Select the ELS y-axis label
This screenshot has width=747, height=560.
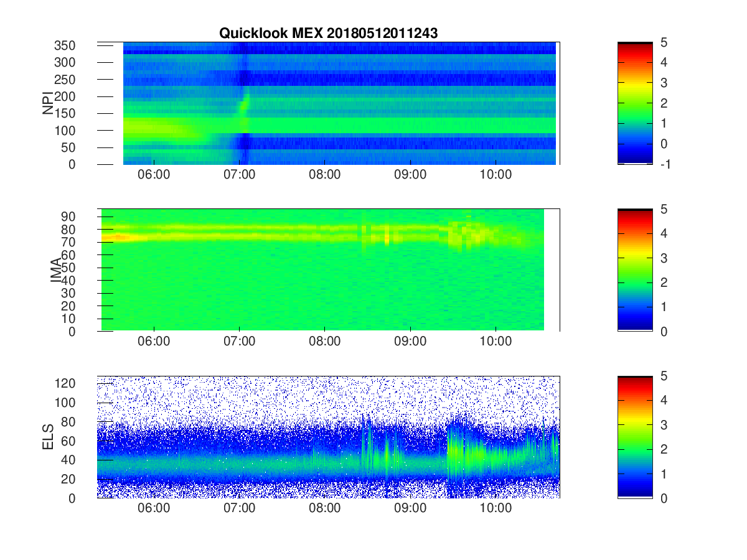pyautogui.click(x=47, y=437)
